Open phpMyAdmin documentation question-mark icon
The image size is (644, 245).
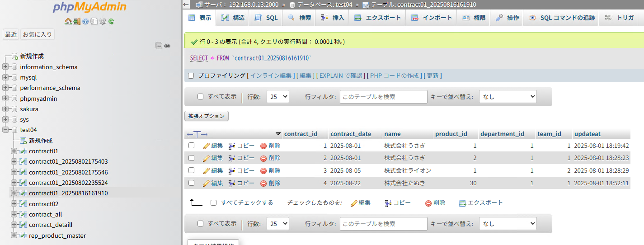coord(85,21)
